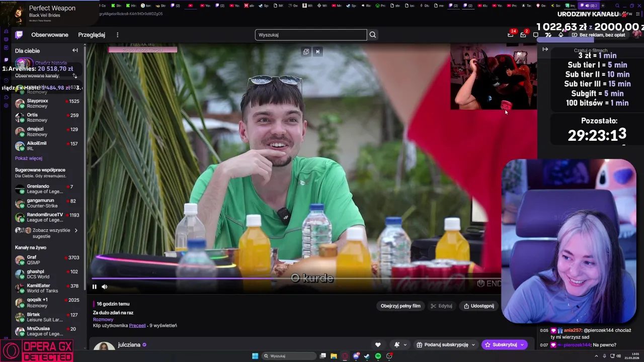Open Graf QSMP live channel
The image size is (644, 362).
point(48,260)
